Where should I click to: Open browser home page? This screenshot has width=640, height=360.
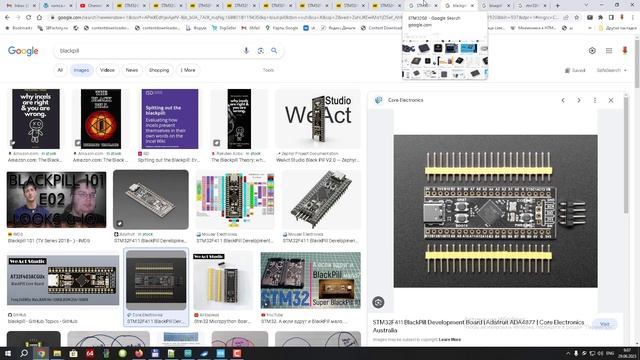[x=39, y=18]
